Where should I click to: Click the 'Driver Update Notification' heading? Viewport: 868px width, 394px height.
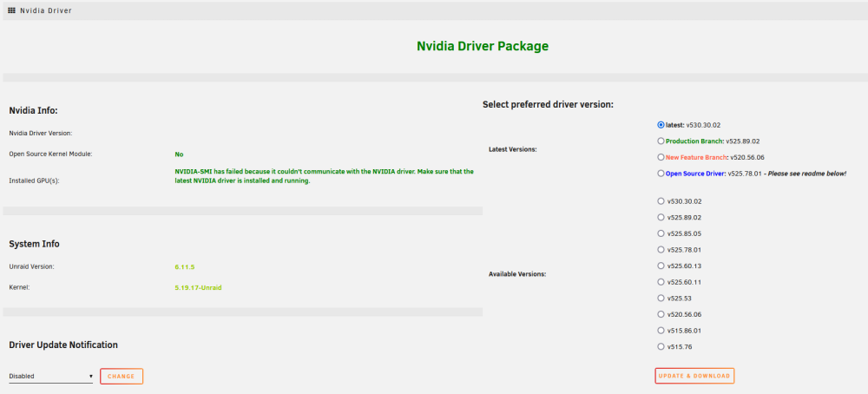[63, 345]
